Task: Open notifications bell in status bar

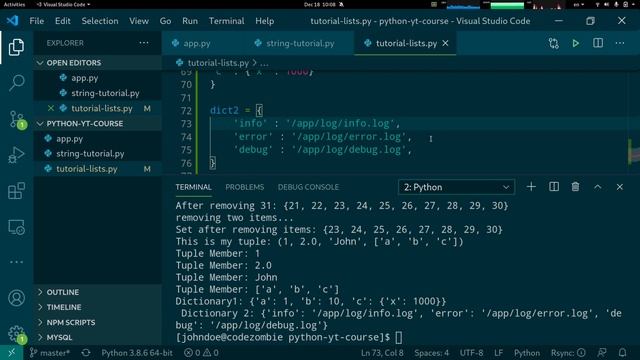Action: click(x=622, y=353)
